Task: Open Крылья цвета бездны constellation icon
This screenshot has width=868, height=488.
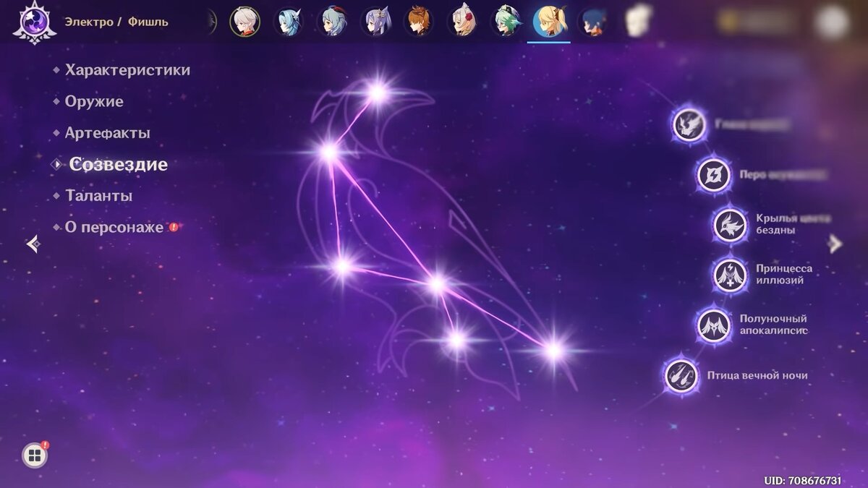Action: pos(730,225)
